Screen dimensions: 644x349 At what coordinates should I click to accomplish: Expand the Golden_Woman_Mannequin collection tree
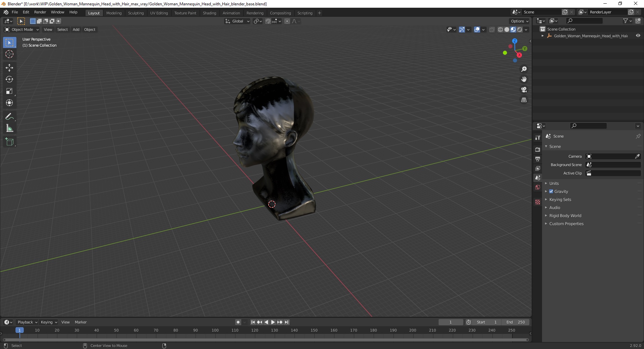543,36
